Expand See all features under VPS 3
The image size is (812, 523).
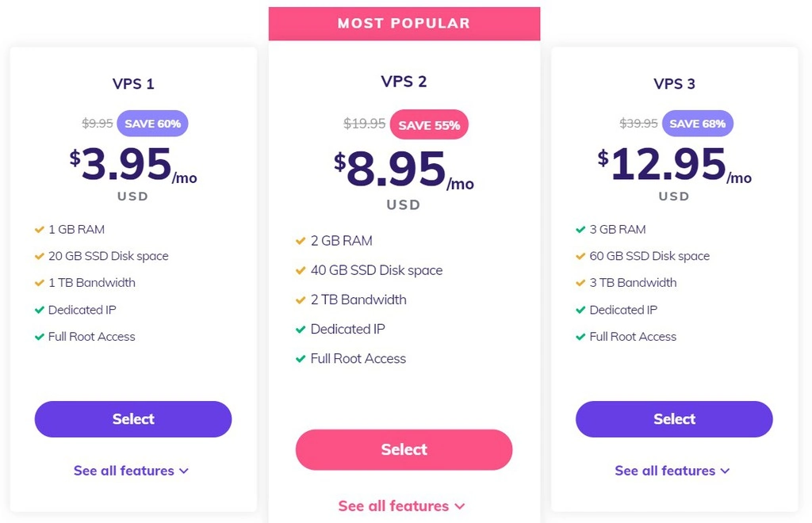coord(672,471)
